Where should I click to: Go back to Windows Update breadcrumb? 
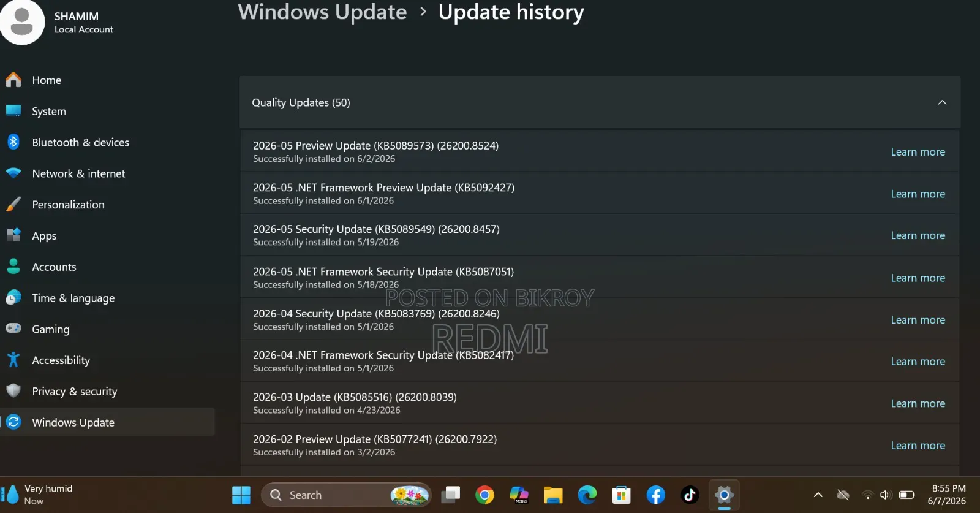(322, 12)
